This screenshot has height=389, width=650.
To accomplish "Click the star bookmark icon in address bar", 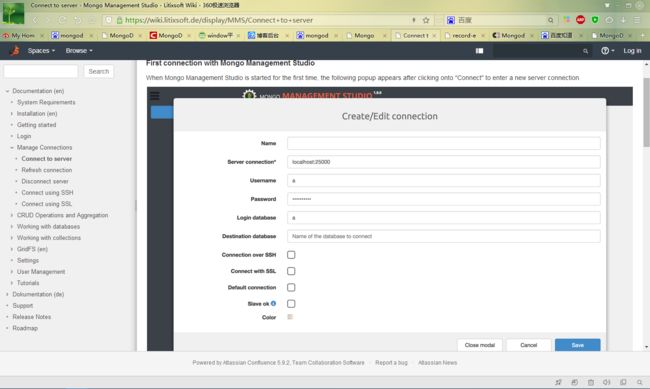I will click(x=426, y=20).
